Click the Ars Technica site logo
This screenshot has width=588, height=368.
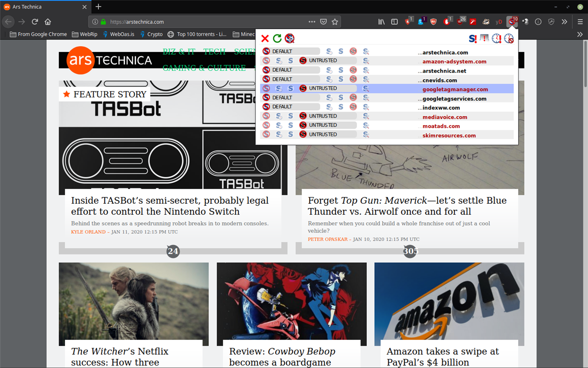(109, 60)
